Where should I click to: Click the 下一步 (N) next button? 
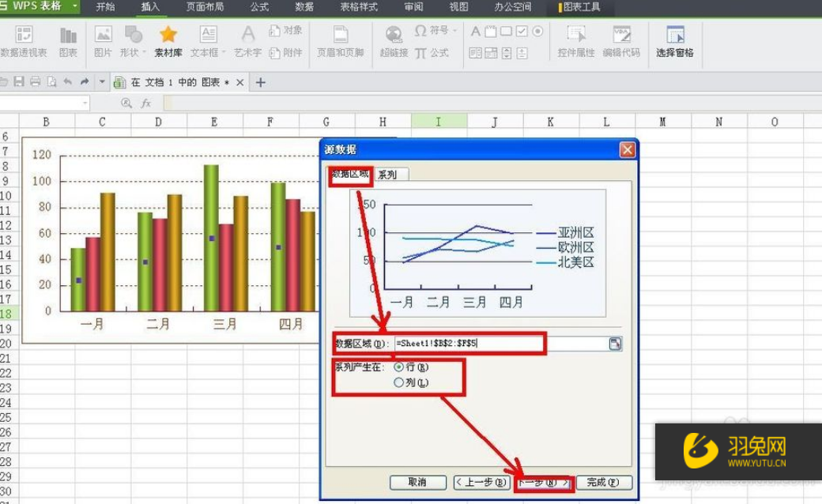tap(544, 483)
